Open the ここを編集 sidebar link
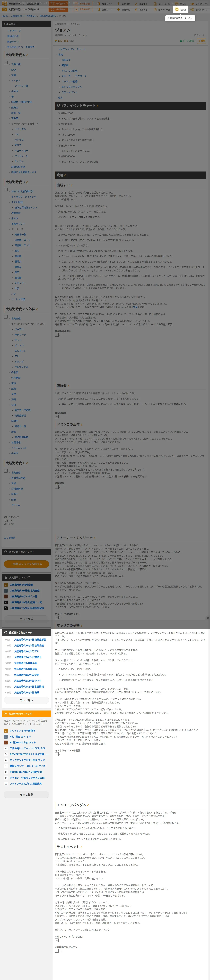 click(9, 538)
